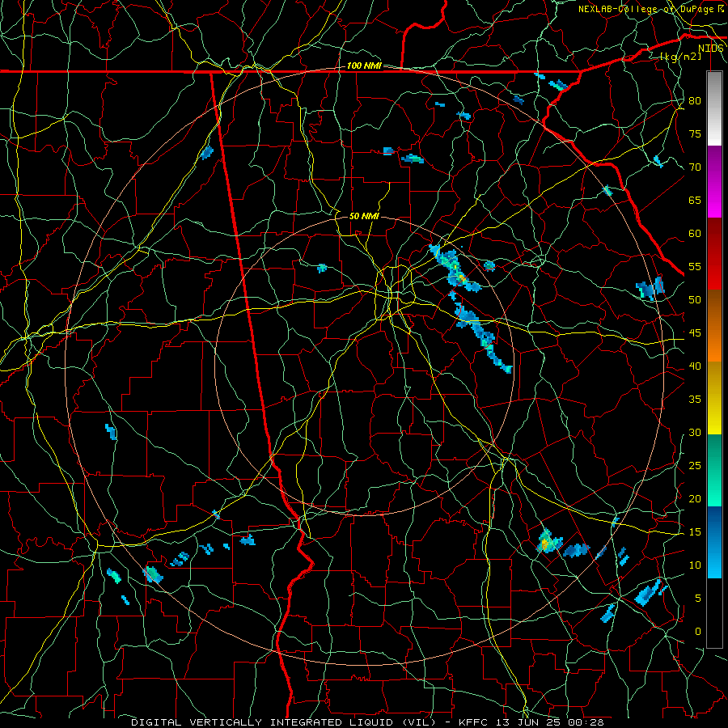Click the 20 value on the scale
Screen dimensions: 728x728
point(695,498)
